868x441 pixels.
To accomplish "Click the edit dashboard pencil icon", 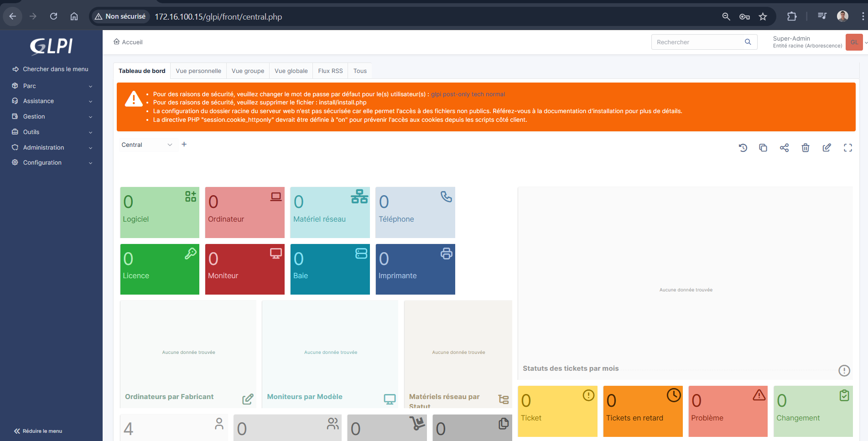I will [826, 148].
